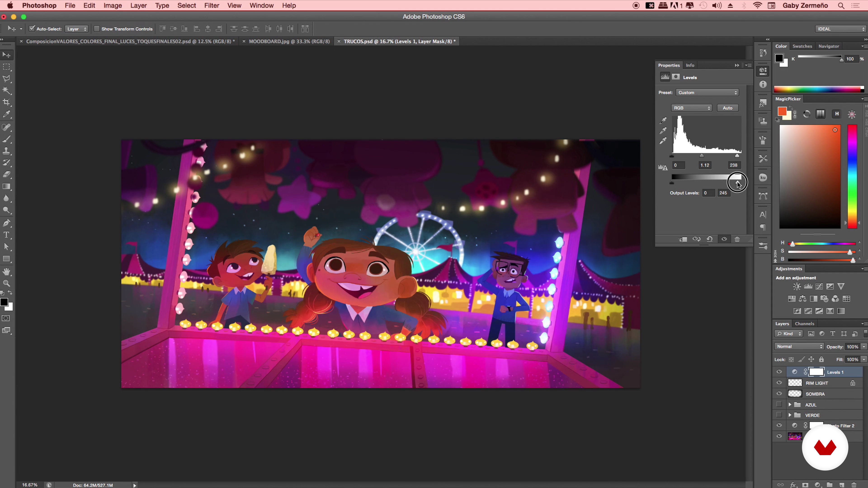Toggle Levels adjustment visibility in Properties
The width and height of the screenshot is (868, 488).
tap(724, 239)
